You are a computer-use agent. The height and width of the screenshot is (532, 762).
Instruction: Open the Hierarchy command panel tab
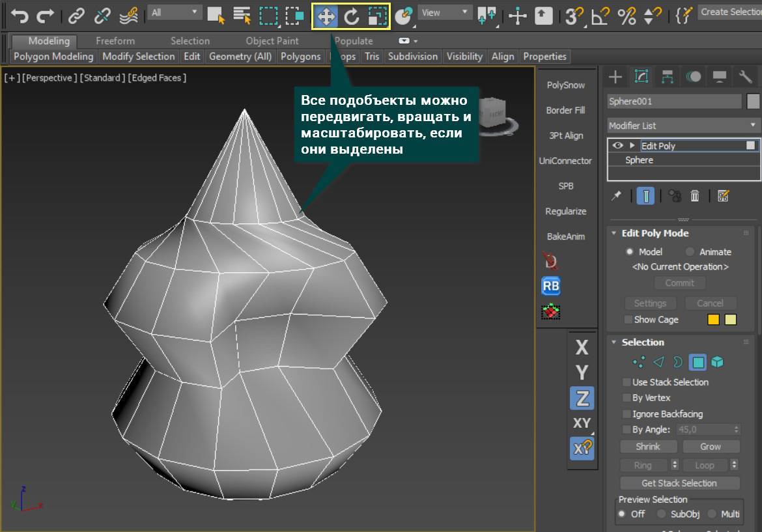tap(667, 77)
